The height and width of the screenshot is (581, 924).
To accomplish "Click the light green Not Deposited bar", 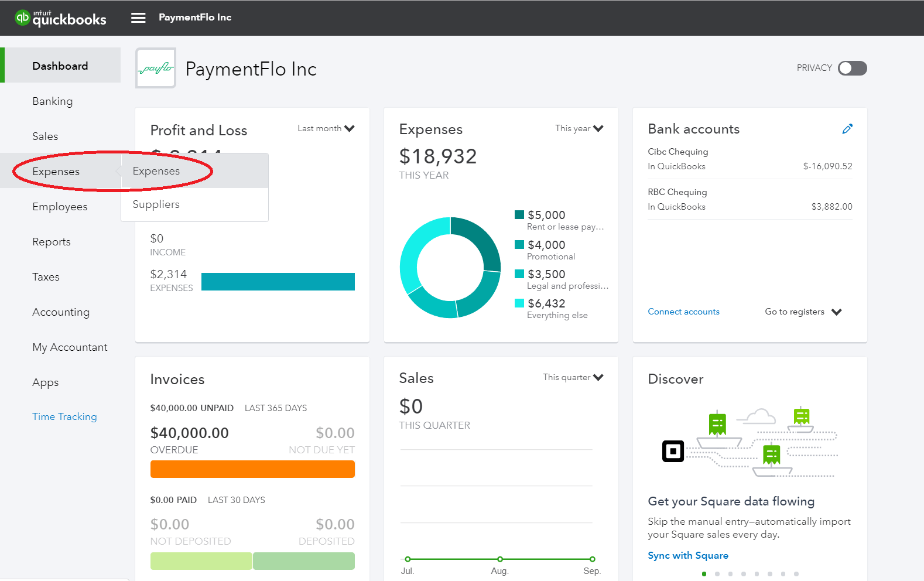I will point(201,561).
